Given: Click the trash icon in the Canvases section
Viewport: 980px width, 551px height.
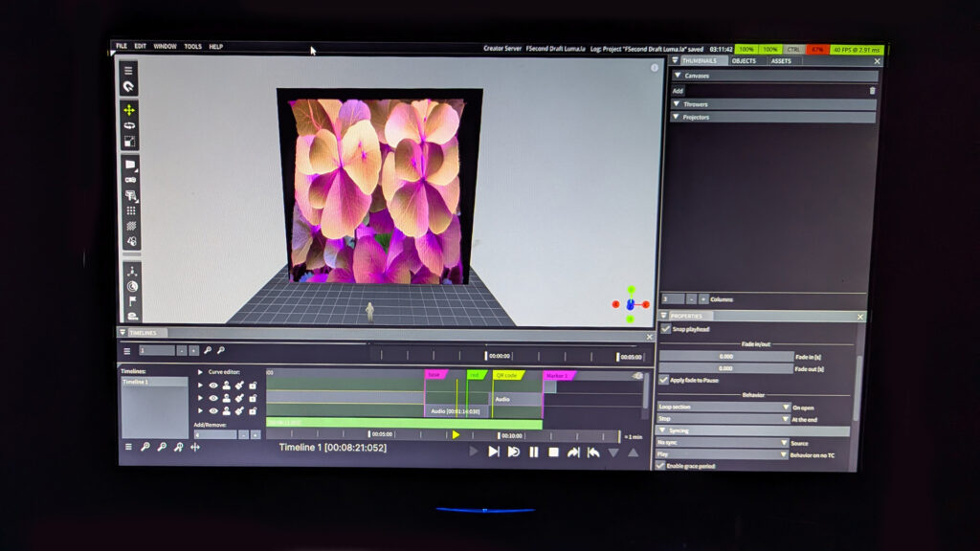Looking at the screenshot, I should [872, 90].
